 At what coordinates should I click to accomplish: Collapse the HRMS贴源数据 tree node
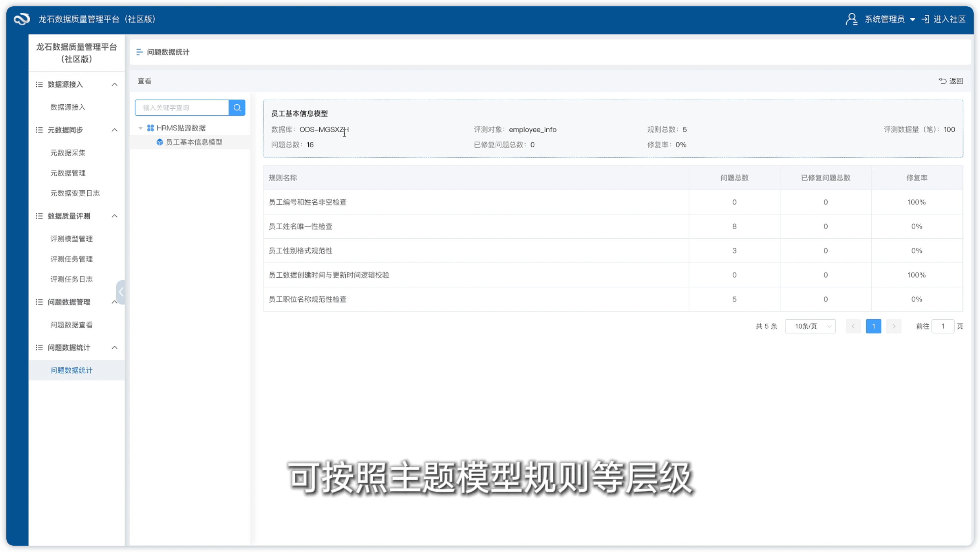[x=140, y=128]
